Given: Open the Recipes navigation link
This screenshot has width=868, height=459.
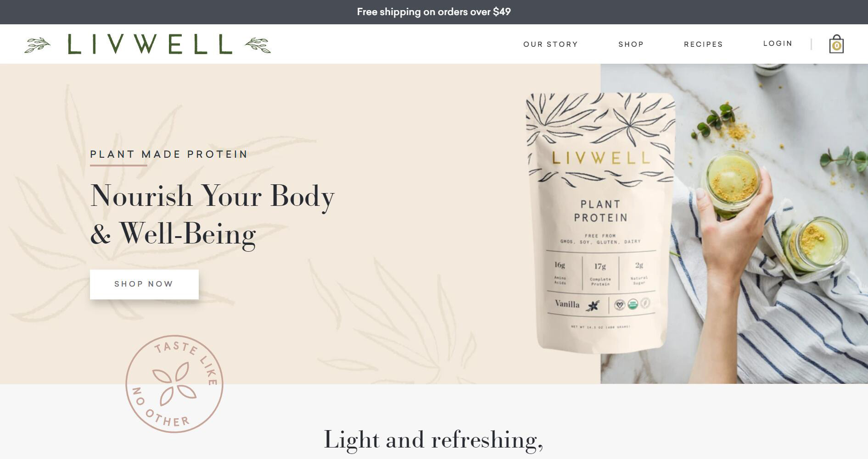Looking at the screenshot, I should (x=703, y=44).
